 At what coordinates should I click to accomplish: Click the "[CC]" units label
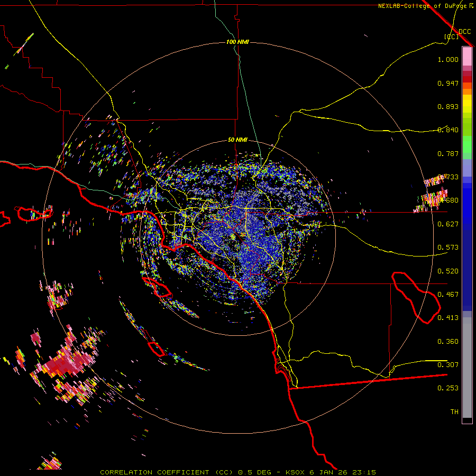tap(452, 36)
